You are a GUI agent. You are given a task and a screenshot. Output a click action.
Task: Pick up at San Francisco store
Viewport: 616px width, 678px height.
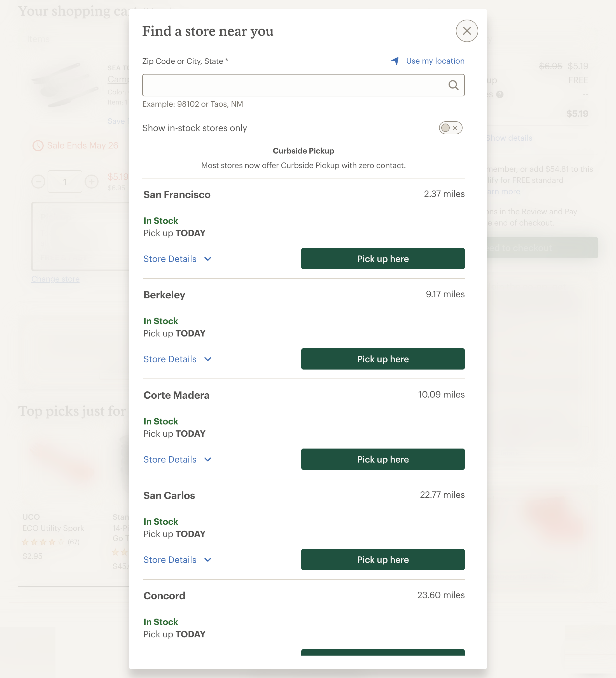pyautogui.click(x=382, y=259)
